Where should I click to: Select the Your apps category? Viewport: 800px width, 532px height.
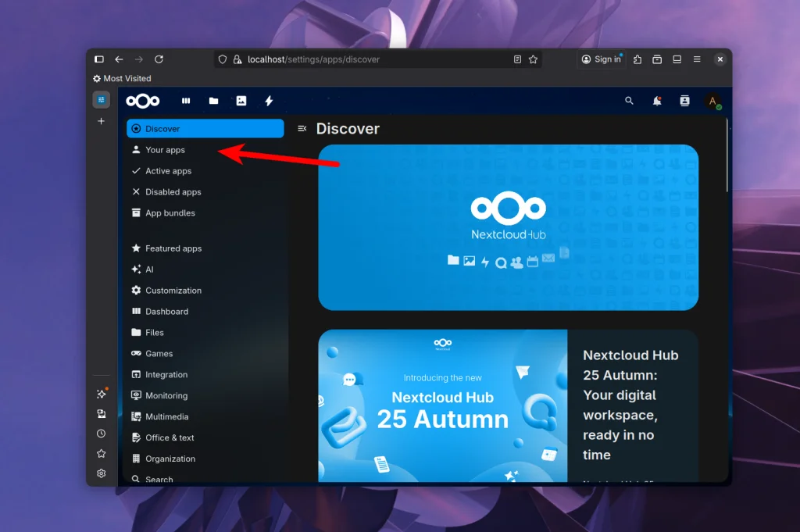click(164, 149)
